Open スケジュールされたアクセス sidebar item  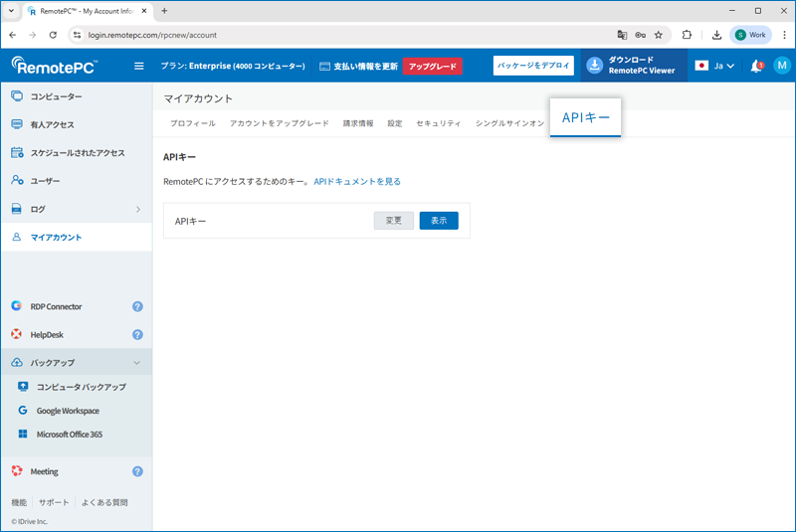77,153
